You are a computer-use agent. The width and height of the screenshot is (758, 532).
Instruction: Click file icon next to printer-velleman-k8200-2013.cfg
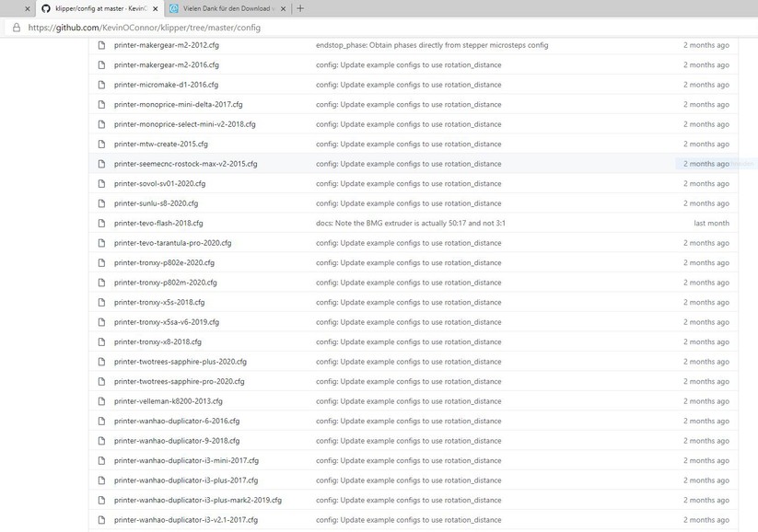pos(102,401)
